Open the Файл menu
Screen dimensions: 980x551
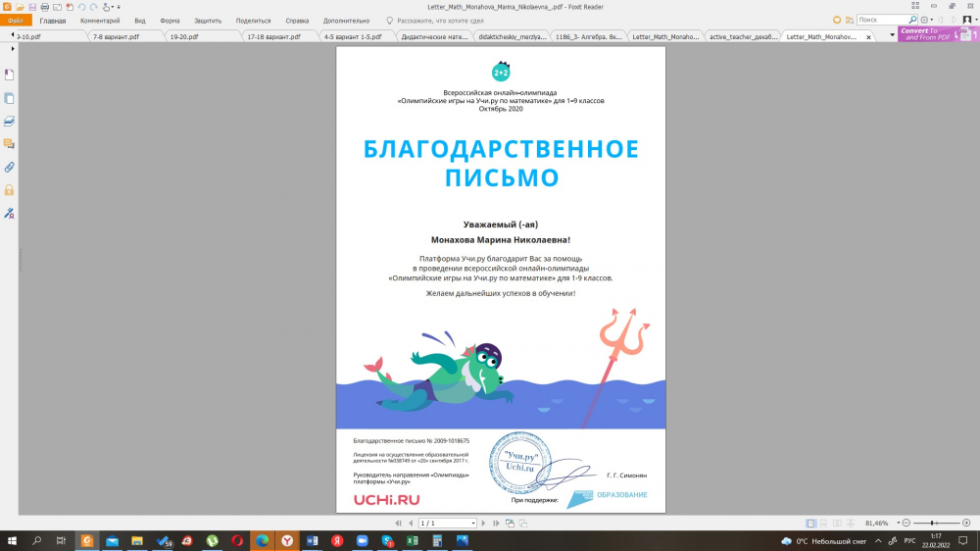tap(16, 21)
